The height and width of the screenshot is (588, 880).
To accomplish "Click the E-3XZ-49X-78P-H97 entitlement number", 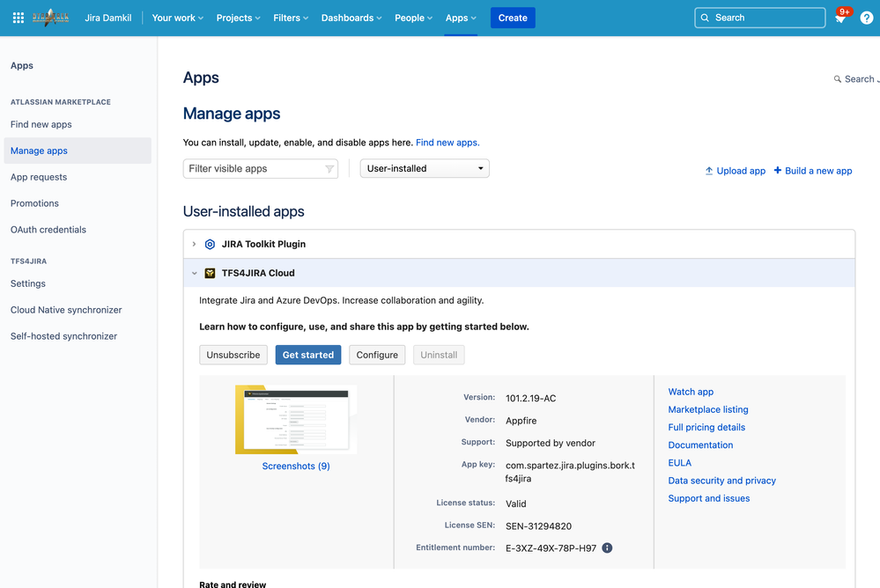I will (x=551, y=548).
